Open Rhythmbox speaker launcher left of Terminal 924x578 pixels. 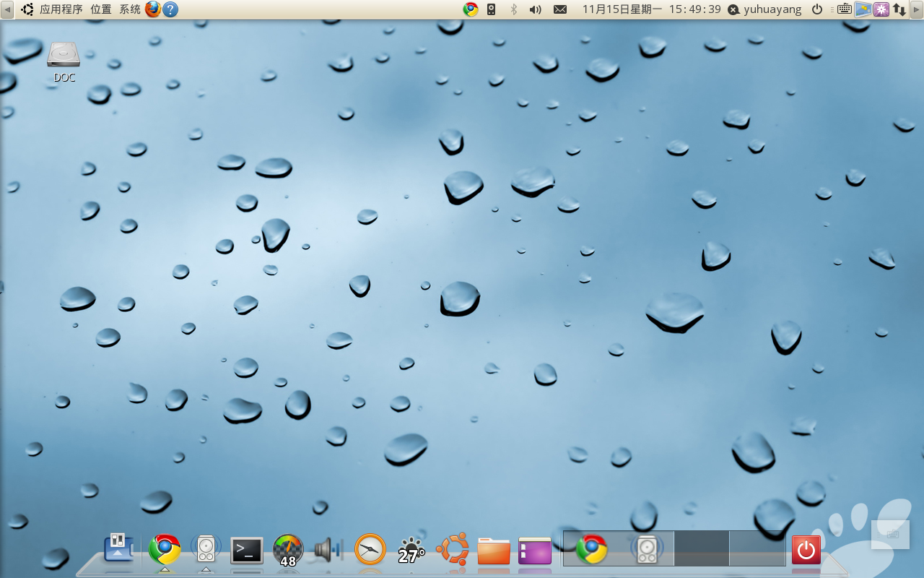pyautogui.click(x=206, y=549)
